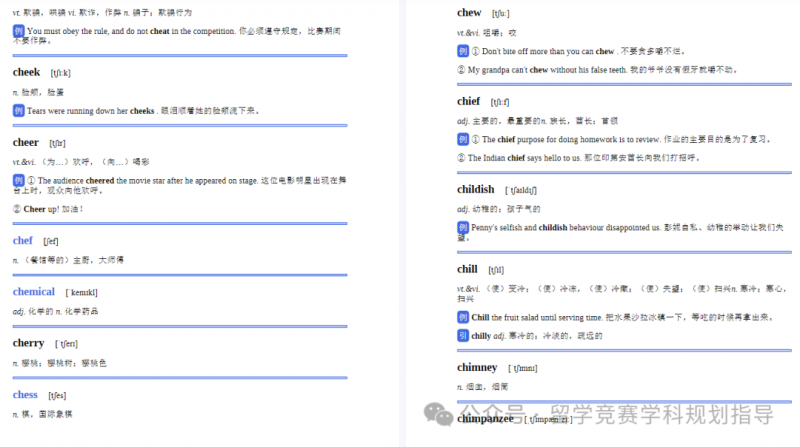Click the example badge in the chew entry

pos(463,51)
